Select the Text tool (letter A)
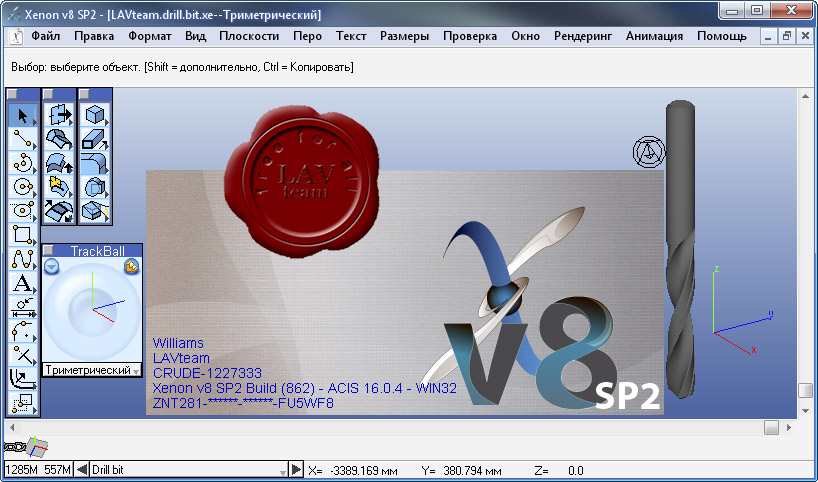This screenshot has height=482, width=818. pos(23,283)
